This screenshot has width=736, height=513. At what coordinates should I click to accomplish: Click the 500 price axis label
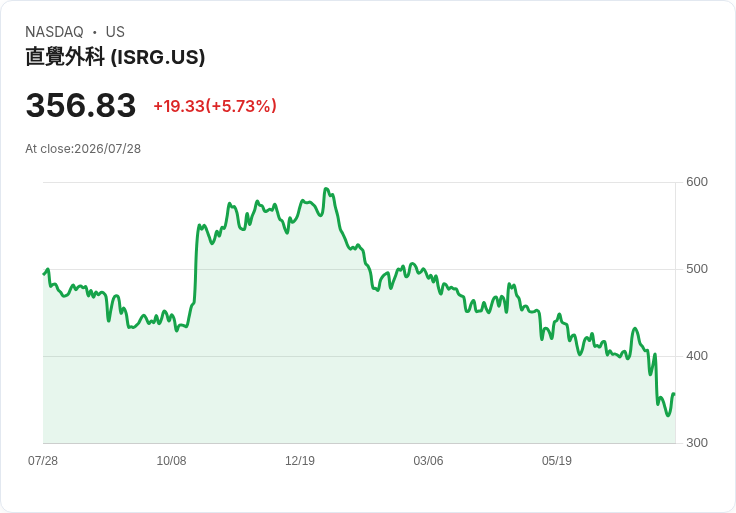697,269
